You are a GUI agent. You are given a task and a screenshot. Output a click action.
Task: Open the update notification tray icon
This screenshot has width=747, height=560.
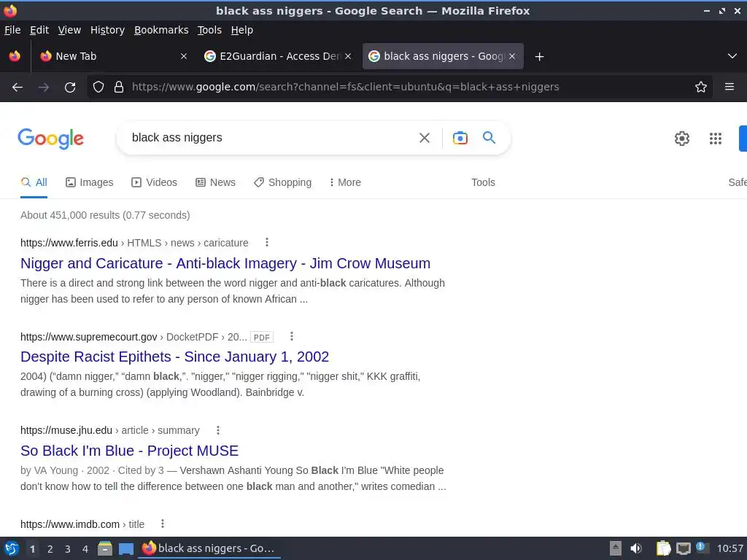pos(701,547)
